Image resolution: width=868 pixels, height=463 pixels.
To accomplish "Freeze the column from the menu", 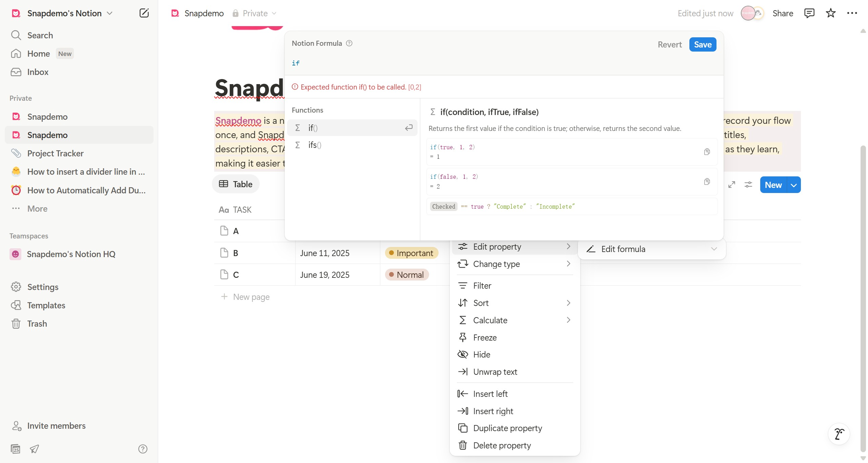I will click(x=514, y=337).
